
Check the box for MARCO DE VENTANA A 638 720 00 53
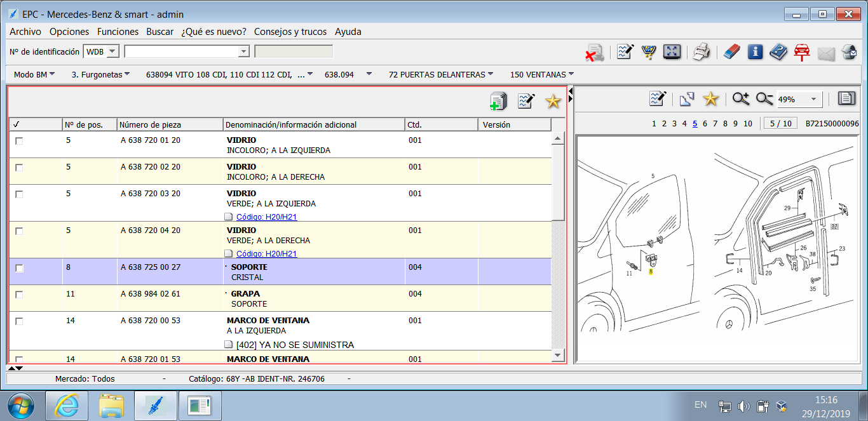tap(19, 321)
